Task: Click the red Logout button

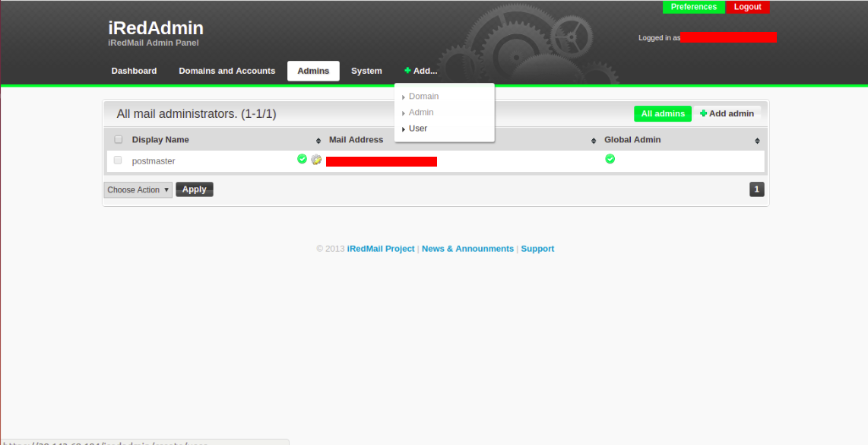Action: point(747,7)
